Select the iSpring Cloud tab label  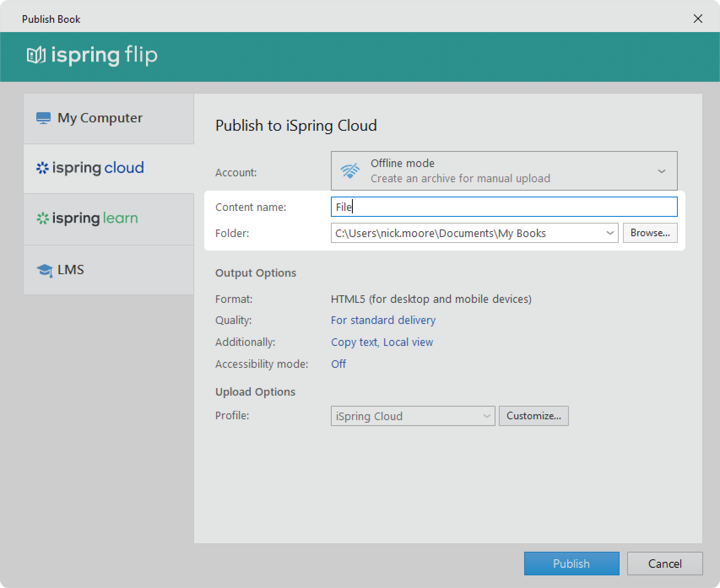98,168
